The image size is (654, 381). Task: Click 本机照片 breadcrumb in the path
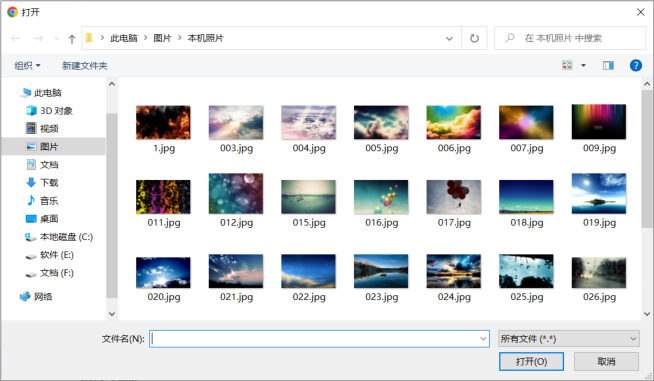(x=206, y=38)
